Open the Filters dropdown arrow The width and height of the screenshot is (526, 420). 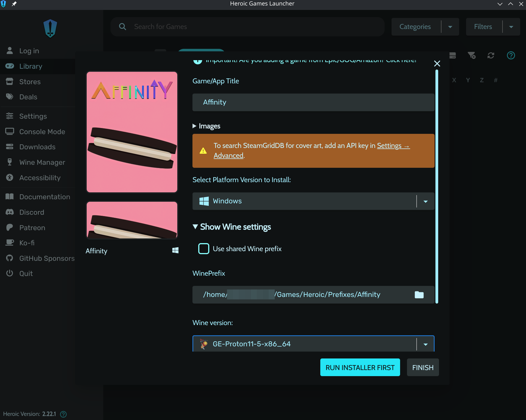click(511, 27)
